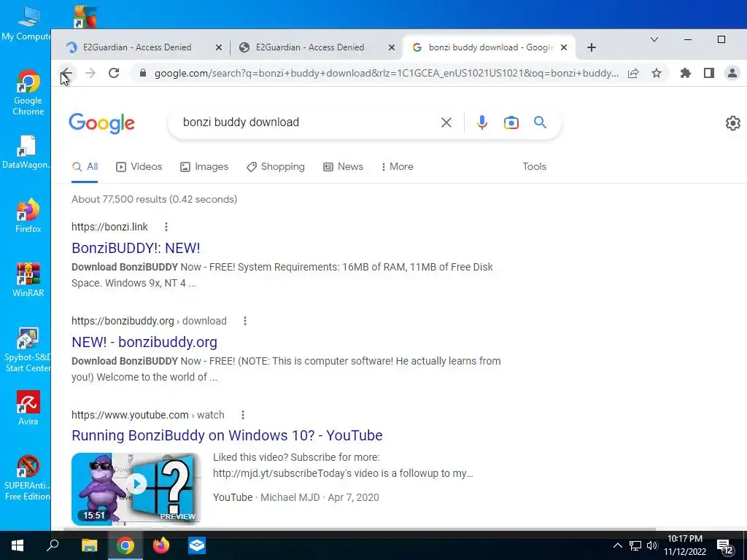Open NEW! - bonzibuddy.org result

pyautogui.click(x=144, y=342)
